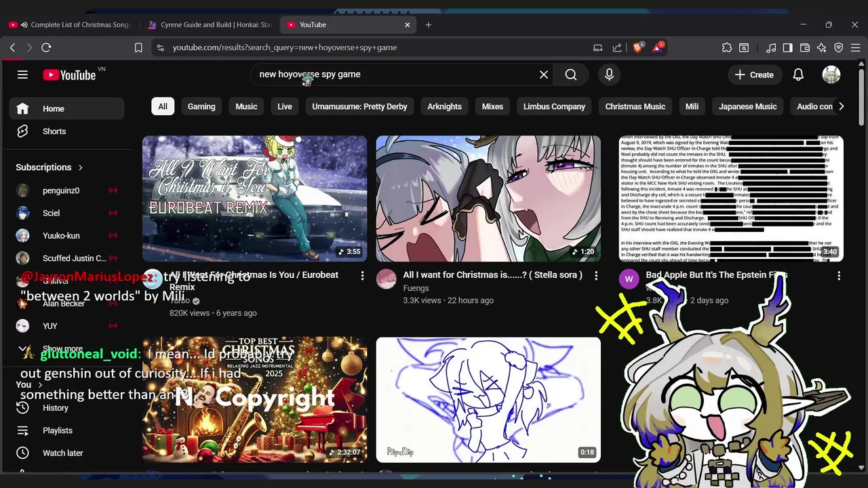Image resolution: width=868 pixels, height=488 pixels.
Task: Open options for Stella sora video
Action: point(596,276)
